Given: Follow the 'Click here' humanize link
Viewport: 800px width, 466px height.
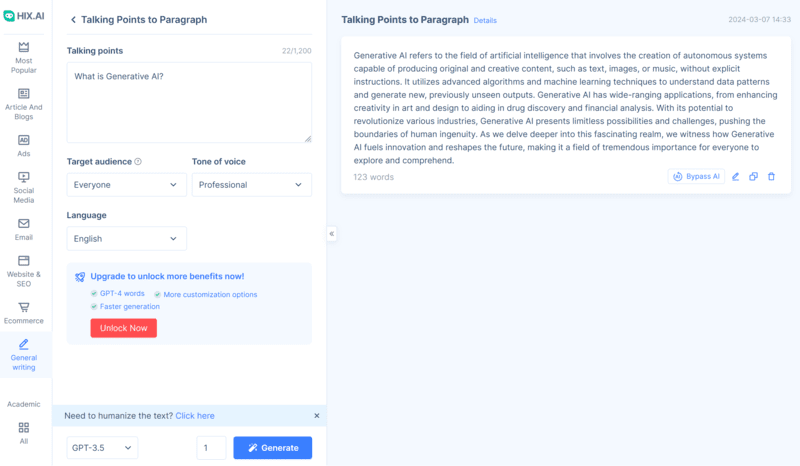Looking at the screenshot, I should pos(195,416).
